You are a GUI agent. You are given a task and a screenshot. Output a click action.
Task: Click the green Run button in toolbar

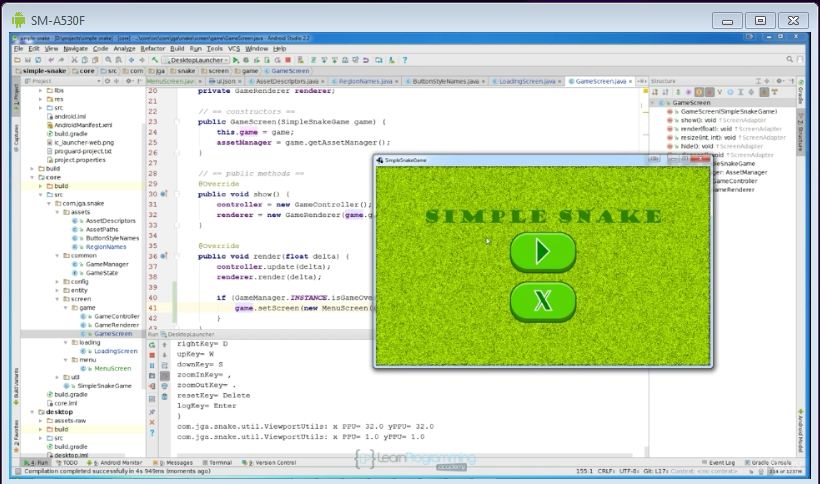pyautogui.click(x=235, y=60)
